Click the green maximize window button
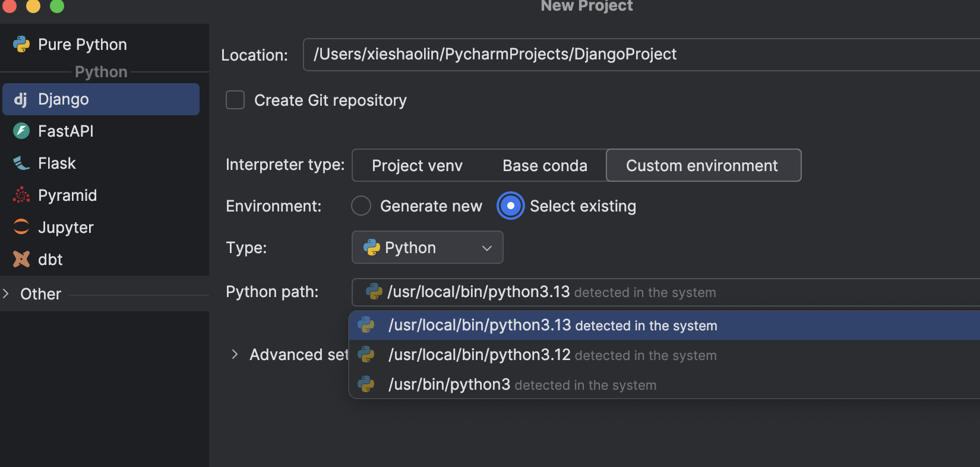This screenshot has height=467, width=980. (57, 6)
